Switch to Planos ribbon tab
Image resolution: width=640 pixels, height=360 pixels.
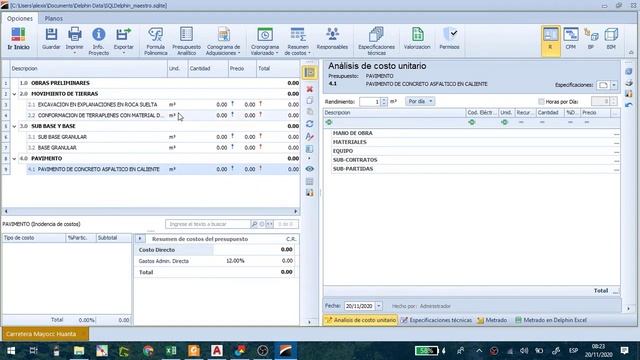[x=53, y=18]
